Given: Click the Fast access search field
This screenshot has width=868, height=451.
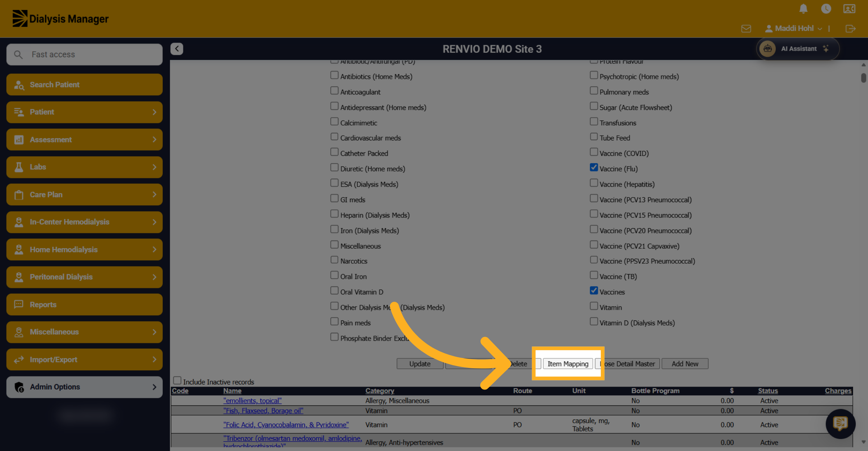Looking at the screenshot, I should [85, 55].
